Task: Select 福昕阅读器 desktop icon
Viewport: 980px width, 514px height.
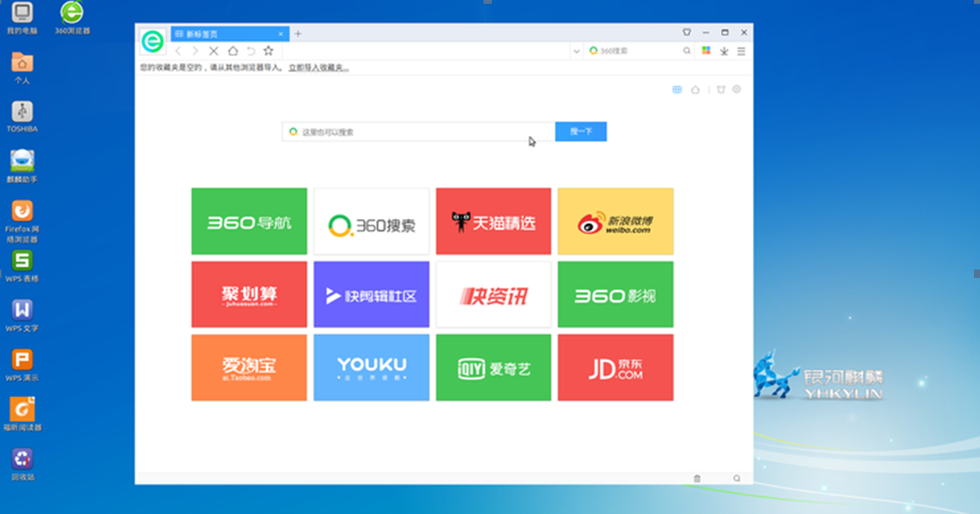Action: [22, 415]
